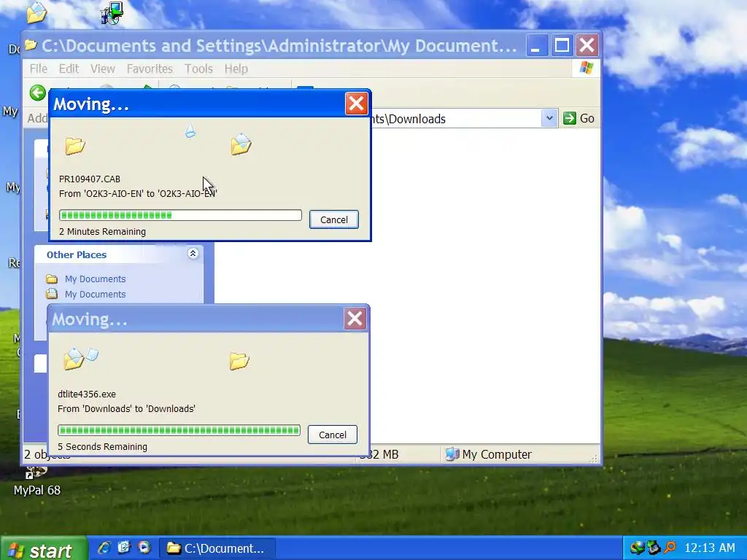Open the Help menu
Viewport: 747px width, 560px height.
coord(236,69)
